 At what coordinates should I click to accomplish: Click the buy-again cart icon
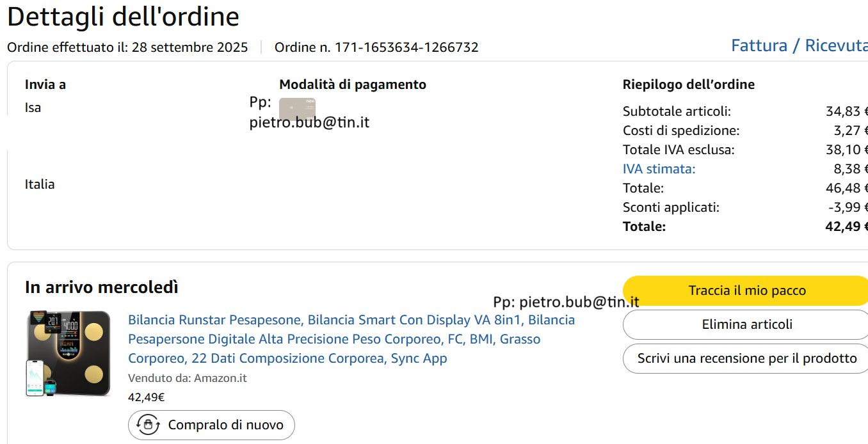149,425
